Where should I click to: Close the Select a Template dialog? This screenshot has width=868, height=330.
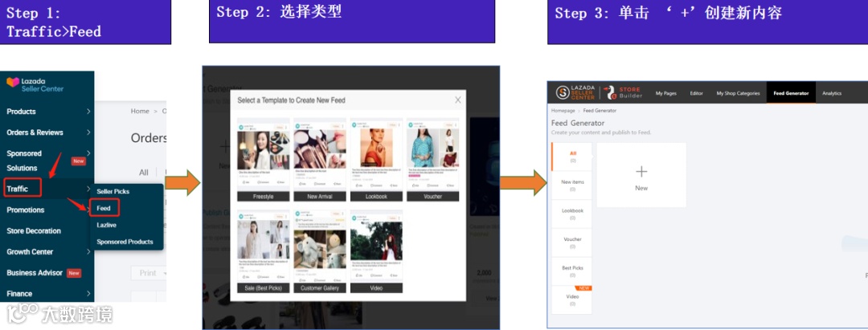click(x=458, y=100)
